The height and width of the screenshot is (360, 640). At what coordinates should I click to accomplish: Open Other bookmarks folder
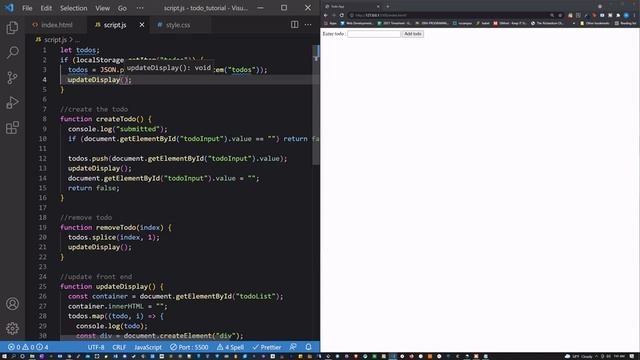point(594,23)
